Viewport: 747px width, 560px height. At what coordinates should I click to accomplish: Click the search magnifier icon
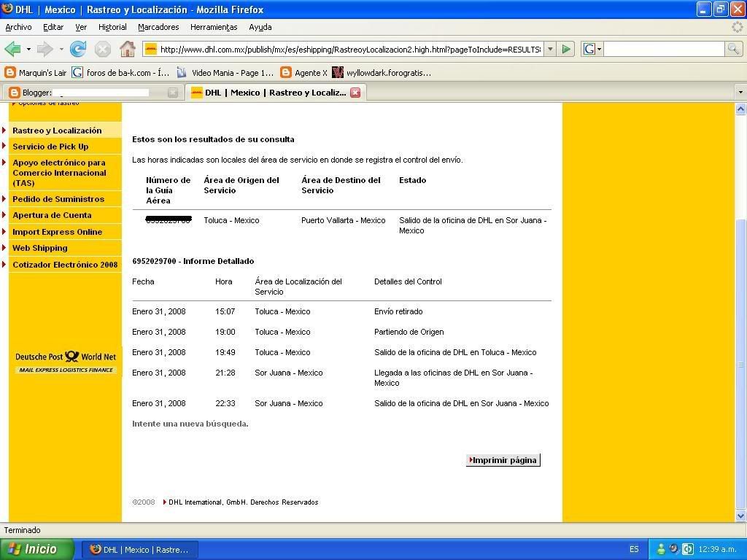click(733, 49)
